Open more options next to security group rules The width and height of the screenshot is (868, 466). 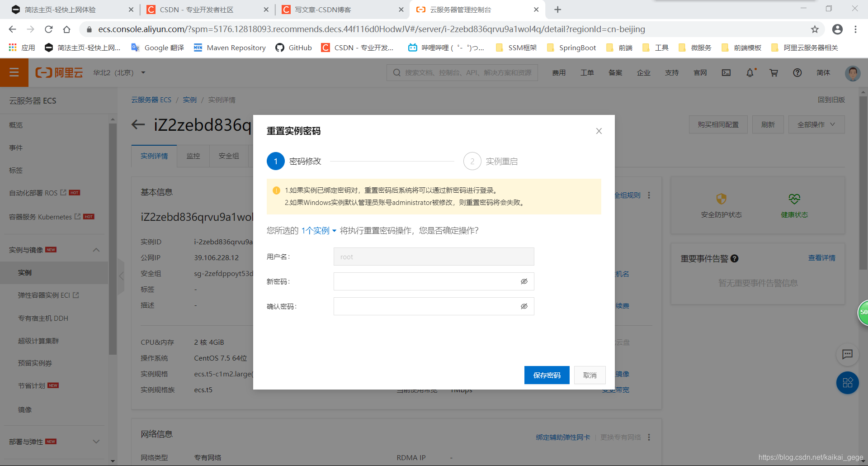click(649, 195)
